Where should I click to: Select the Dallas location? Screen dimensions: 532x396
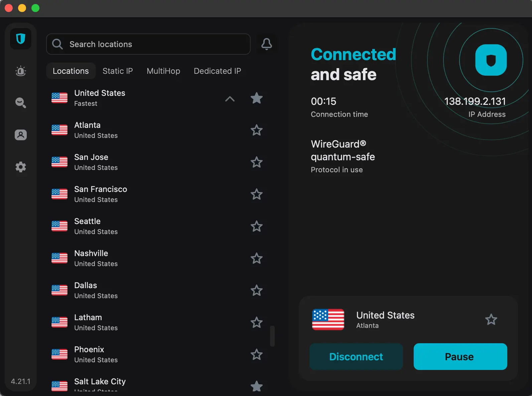(157, 290)
